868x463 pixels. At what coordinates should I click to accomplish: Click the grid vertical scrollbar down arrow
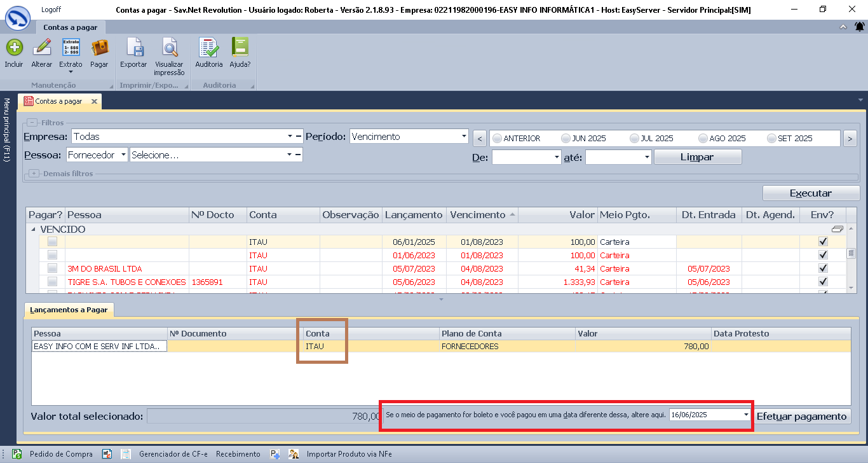(x=851, y=288)
